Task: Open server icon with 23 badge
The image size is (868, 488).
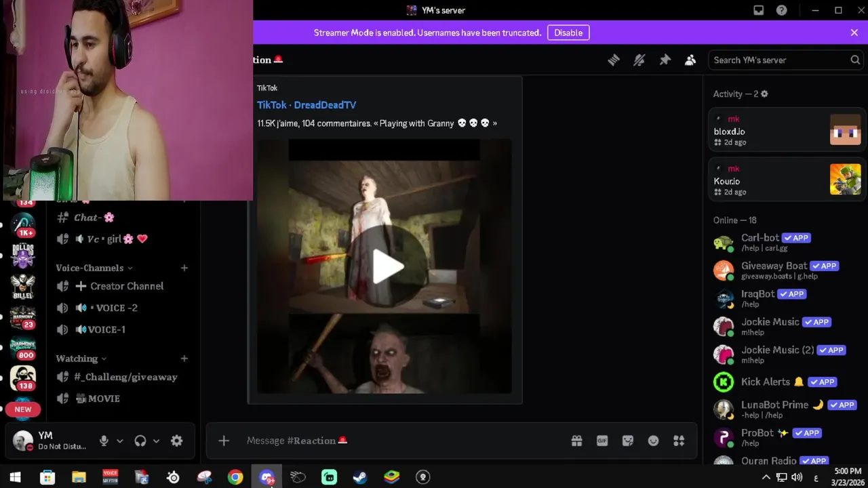Action: [23, 317]
